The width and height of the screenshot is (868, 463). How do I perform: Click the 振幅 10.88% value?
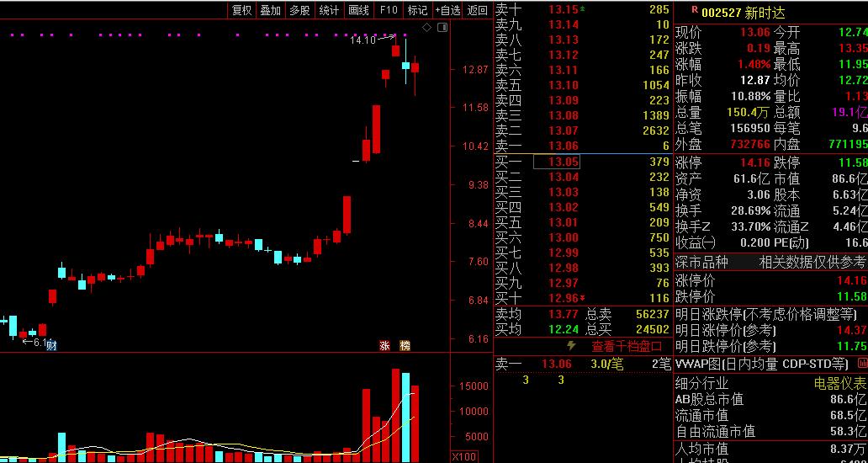point(750,96)
